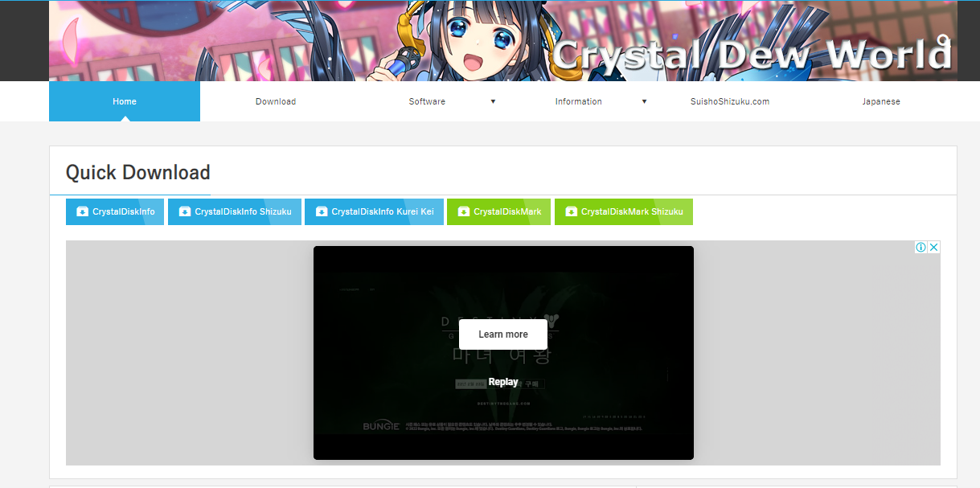Click download icon on CrystalDiskMark button
980x488 pixels.
463,211
